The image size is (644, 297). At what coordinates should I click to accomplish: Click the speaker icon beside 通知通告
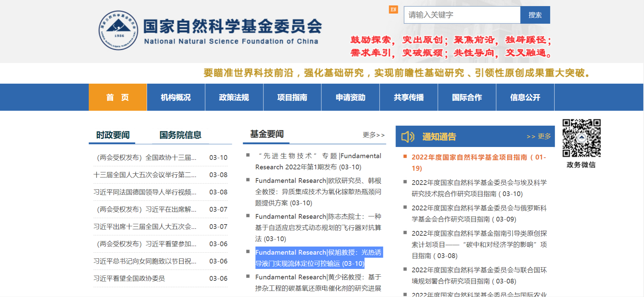click(408, 137)
